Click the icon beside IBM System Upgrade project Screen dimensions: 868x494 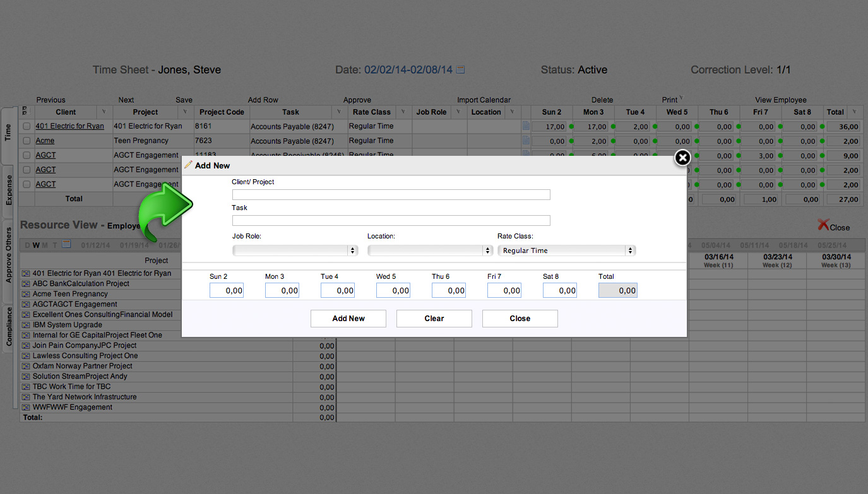coord(26,325)
